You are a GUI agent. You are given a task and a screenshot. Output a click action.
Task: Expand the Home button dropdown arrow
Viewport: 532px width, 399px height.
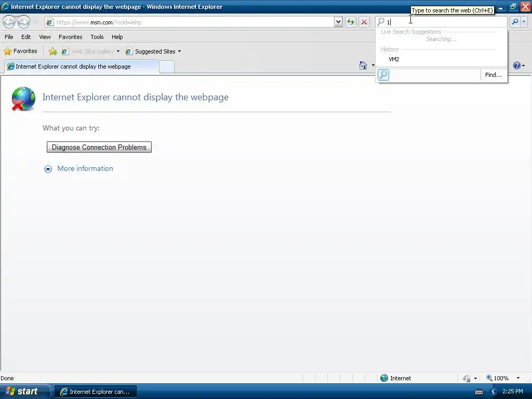[373, 65]
